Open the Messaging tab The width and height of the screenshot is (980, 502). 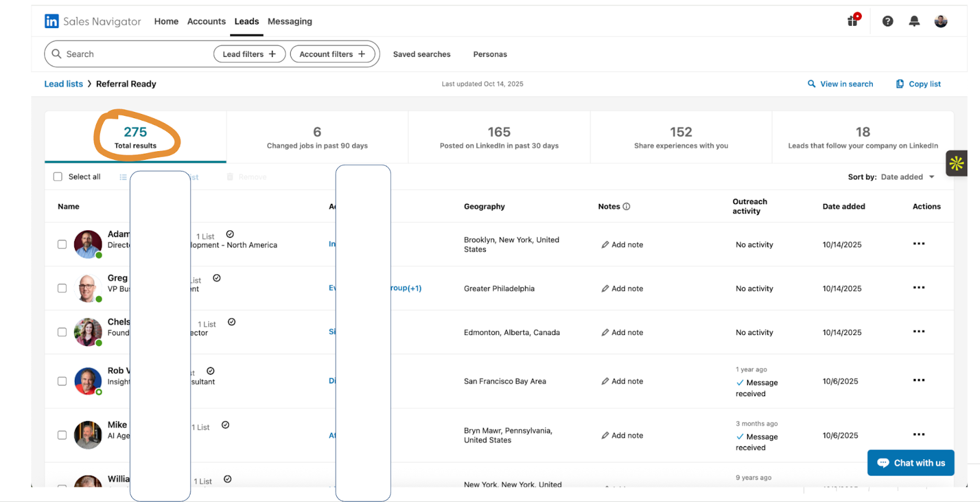pyautogui.click(x=290, y=21)
